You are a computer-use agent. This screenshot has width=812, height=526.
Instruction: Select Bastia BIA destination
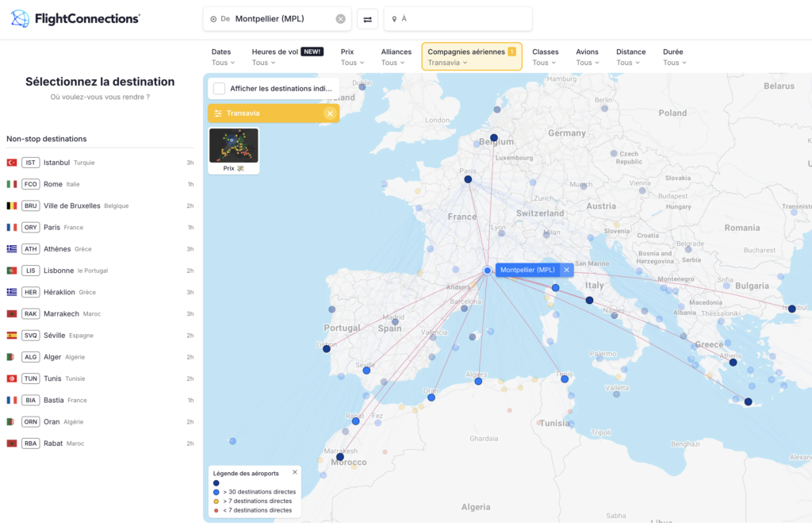pyautogui.click(x=100, y=400)
